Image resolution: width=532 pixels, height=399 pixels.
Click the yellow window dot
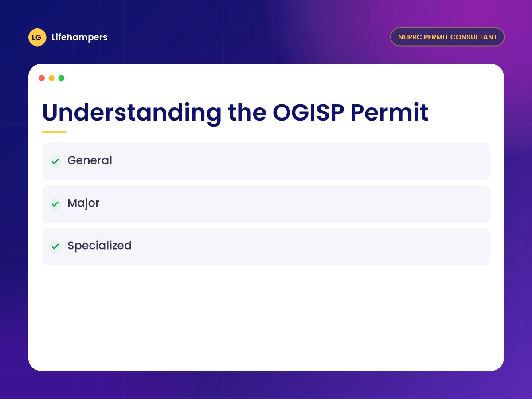[x=51, y=78]
